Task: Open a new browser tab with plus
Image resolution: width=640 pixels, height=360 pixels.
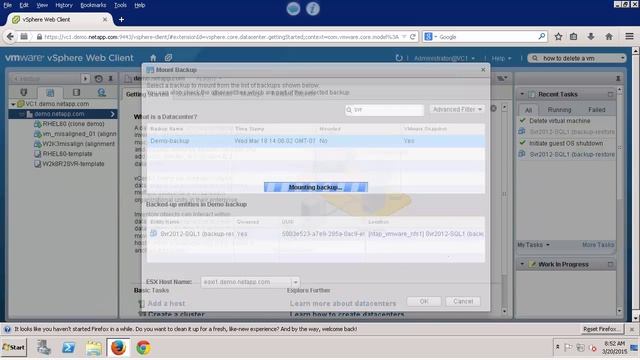Action: 121,20
